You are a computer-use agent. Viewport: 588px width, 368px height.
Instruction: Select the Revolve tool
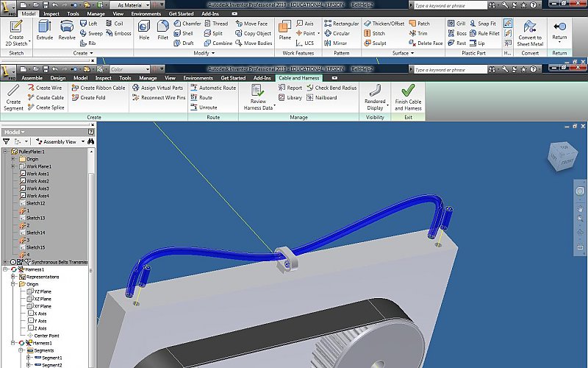click(x=67, y=30)
